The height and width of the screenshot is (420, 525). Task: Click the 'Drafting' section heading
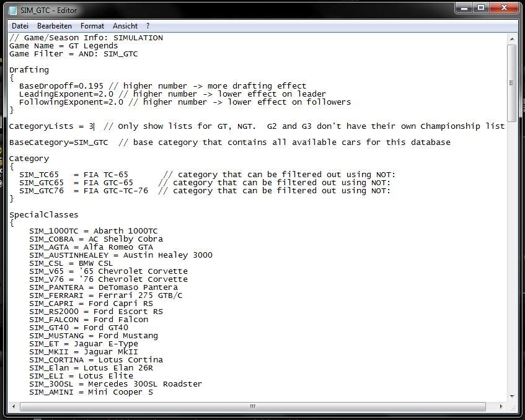[x=29, y=70]
